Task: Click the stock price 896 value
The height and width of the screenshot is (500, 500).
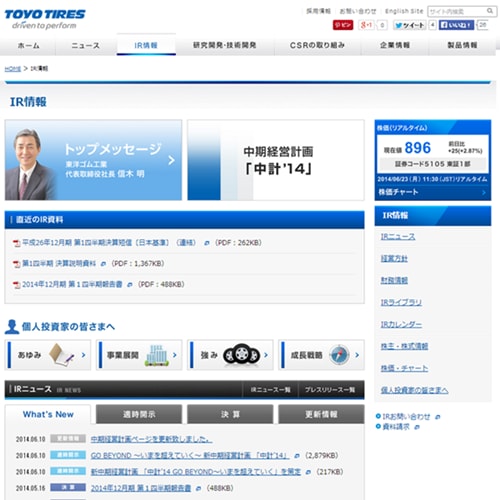Action: click(418, 148)
